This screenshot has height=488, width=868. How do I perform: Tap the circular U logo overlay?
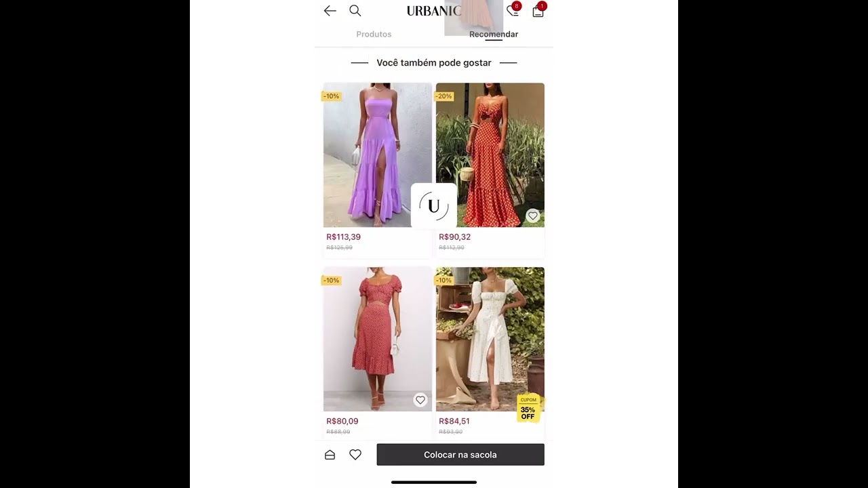pos(434,206)
